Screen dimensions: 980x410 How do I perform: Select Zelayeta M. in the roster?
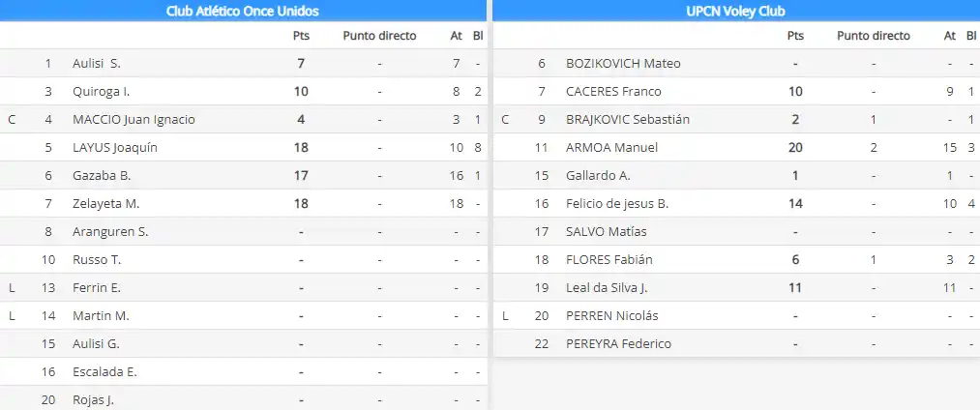[106, 204]
